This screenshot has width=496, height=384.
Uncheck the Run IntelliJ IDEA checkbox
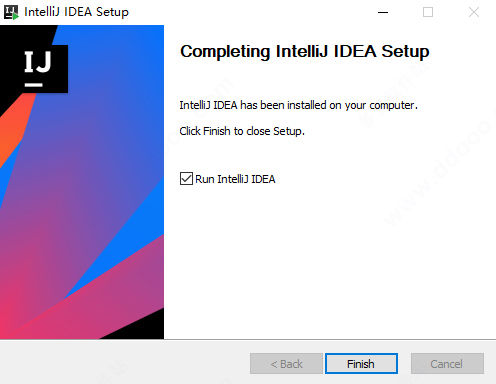pos(186,179)
